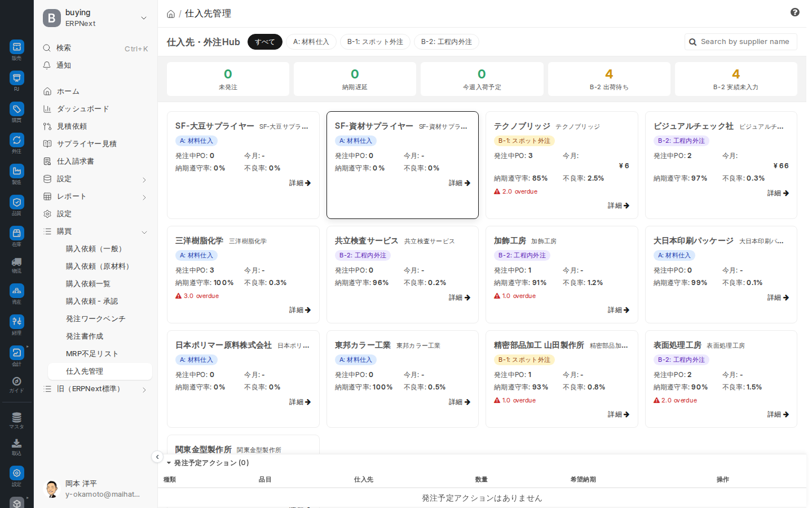Click the buying ERPNext B logo
812x508 pixels.
pos(51,18)
